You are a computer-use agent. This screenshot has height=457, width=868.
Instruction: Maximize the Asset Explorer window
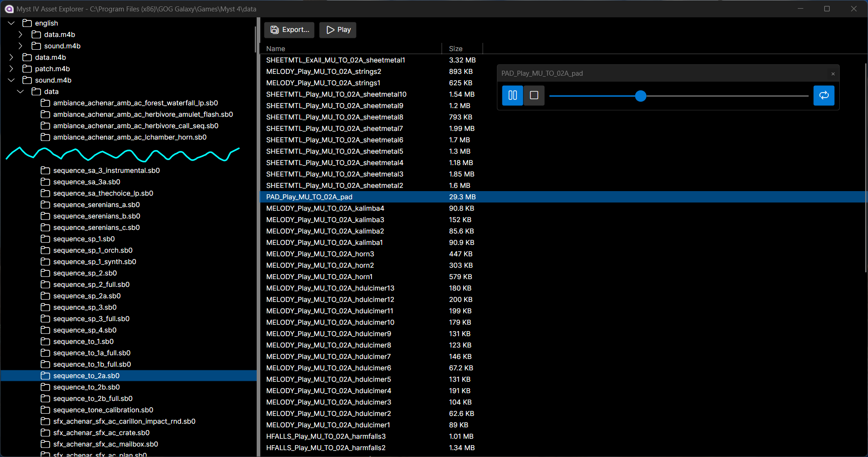tap(827, 9)
